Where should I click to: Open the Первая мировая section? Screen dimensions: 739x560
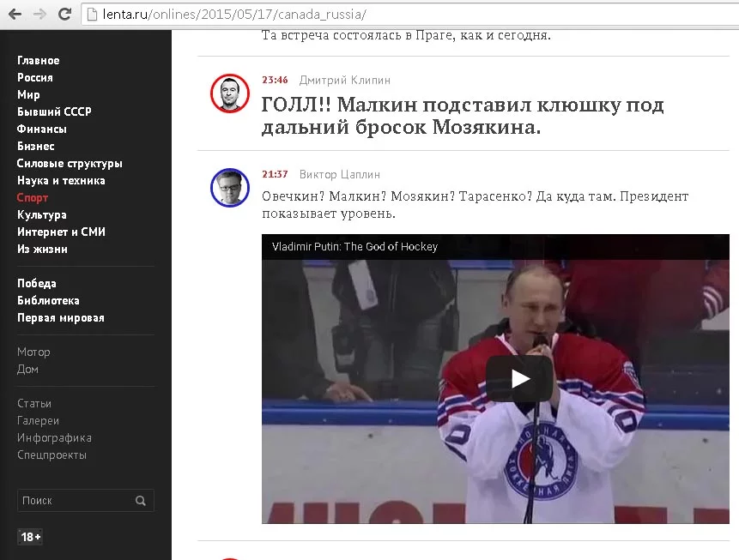(61, 318)
